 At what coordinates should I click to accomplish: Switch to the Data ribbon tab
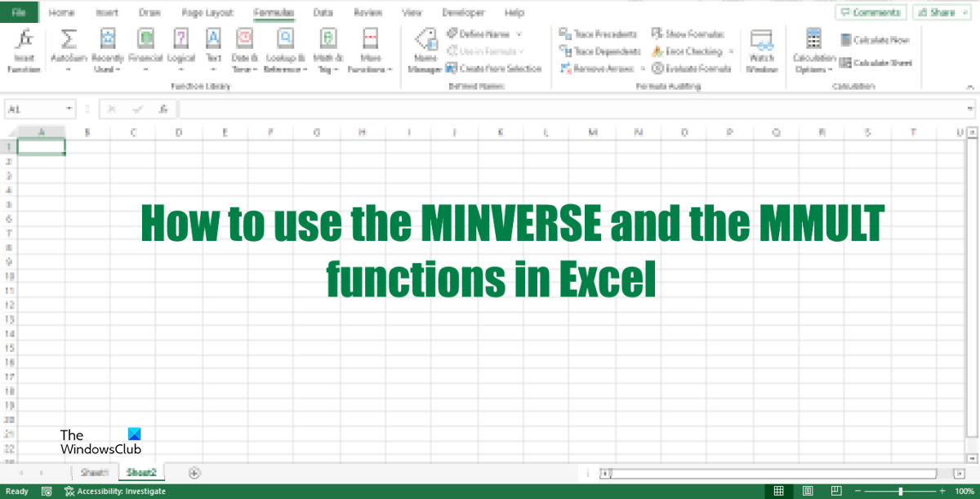coord(323,12)
